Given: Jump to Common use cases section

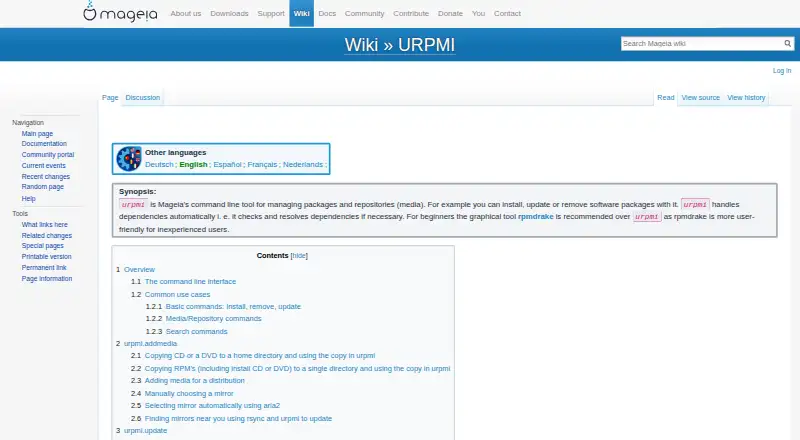Looking at the screenshot, I should (x=177, y=295).
